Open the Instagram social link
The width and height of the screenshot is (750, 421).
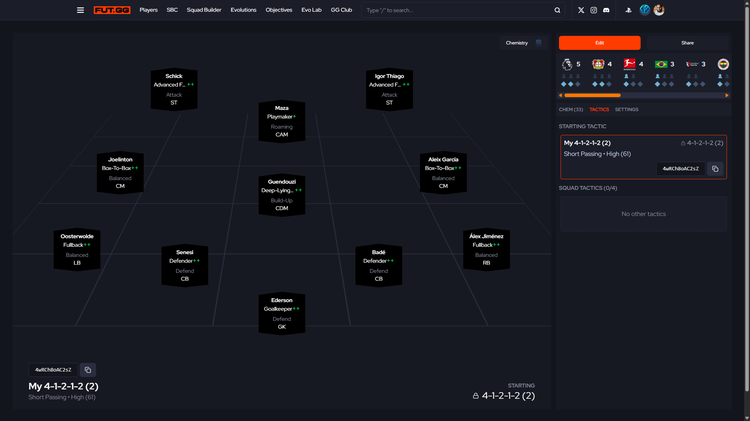click(x=594, y=10)
